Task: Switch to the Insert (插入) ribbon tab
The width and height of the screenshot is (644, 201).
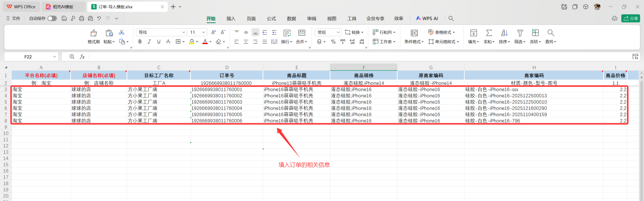Action: click(x=231, y=18)
